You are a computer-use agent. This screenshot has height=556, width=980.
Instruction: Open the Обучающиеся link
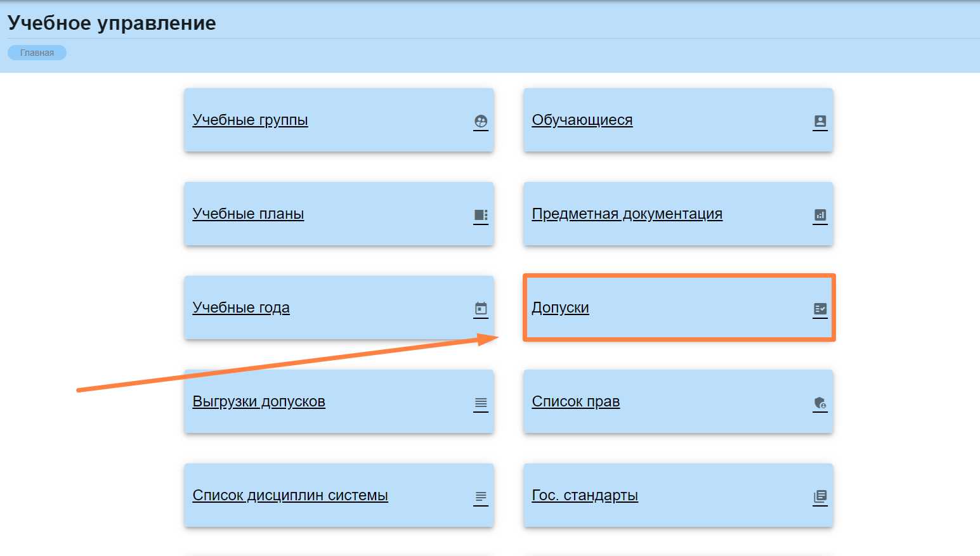point(582,120)
